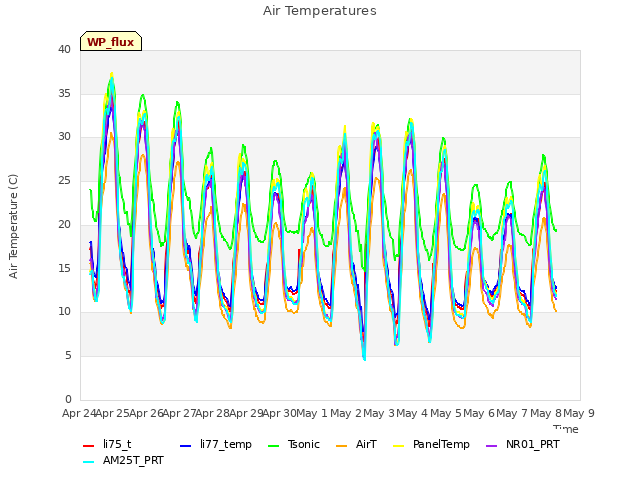Viewport: 640px width, 480px height.
Task: Click the May 1 x-axis label
Action: pyautogui.click(x=312, y=413)
